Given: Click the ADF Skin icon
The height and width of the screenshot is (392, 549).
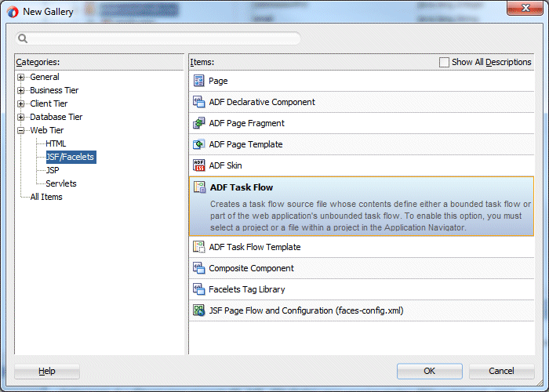Looking at the screenshot, I should pyautogui.click(x=199, y=165).
